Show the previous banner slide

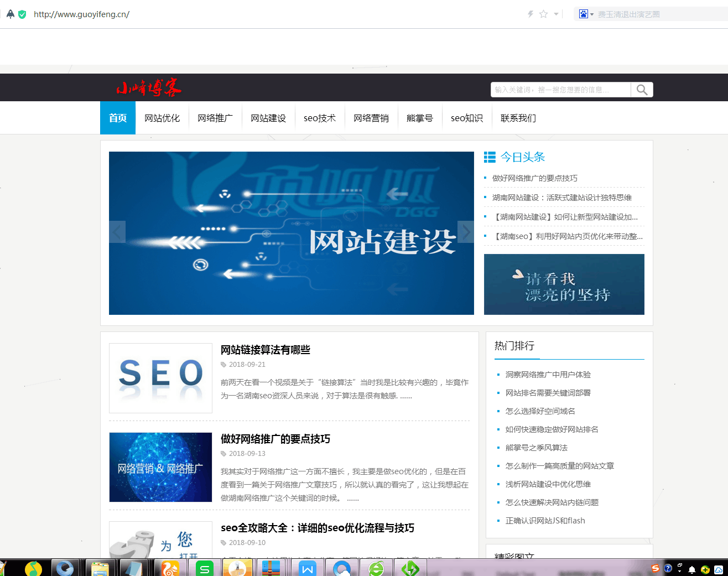117,232
